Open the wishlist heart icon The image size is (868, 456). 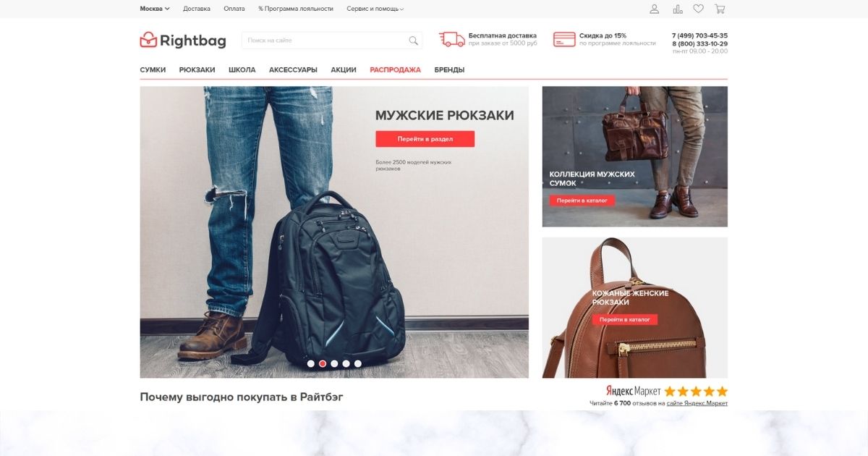click(x=698, y=9)
